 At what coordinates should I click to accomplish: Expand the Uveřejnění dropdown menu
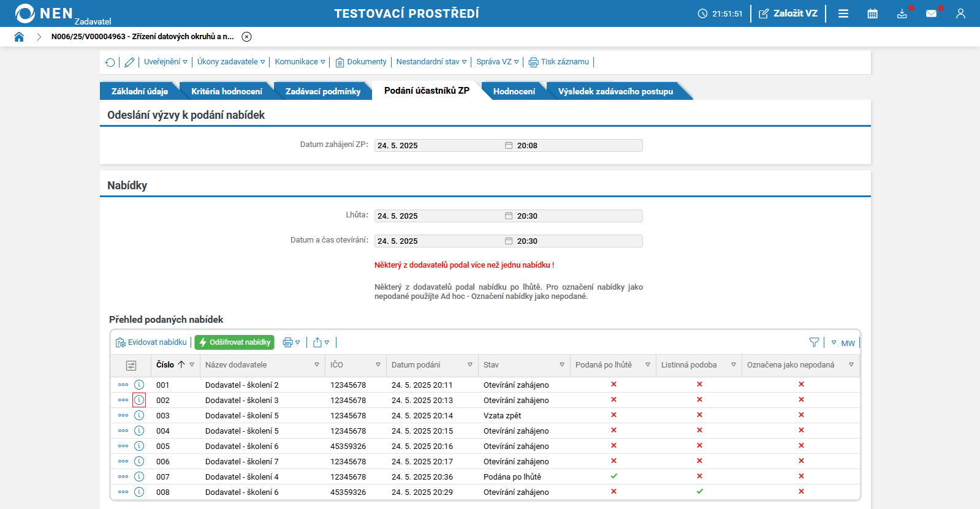(x=165, y=62)
